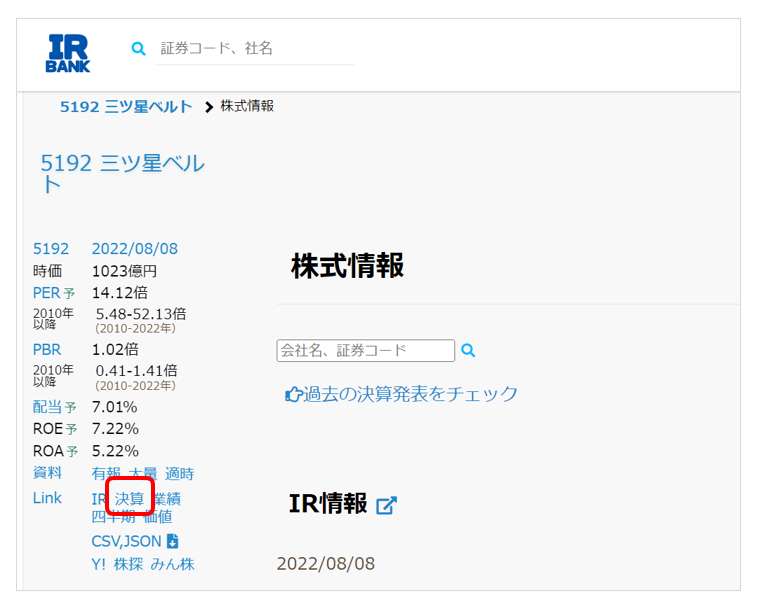Screen dimensions: 757x608
Task: Open breadcrumb link 5192 三ツ星ベルト
Action: pos(126,106)
